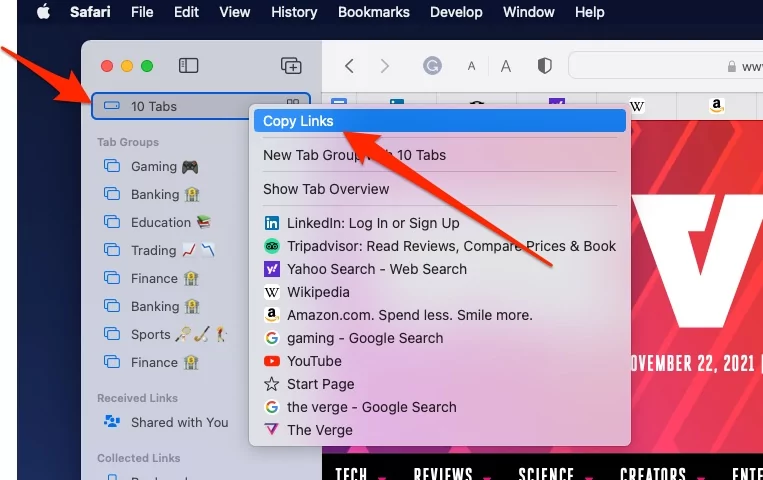
Task: Click the address bar field
Action: point(666,65)
